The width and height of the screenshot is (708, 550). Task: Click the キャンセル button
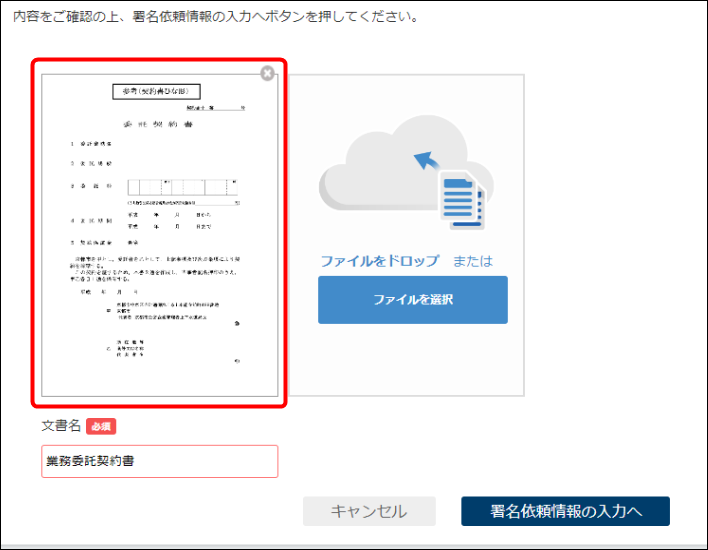click(x=369, y=511)
